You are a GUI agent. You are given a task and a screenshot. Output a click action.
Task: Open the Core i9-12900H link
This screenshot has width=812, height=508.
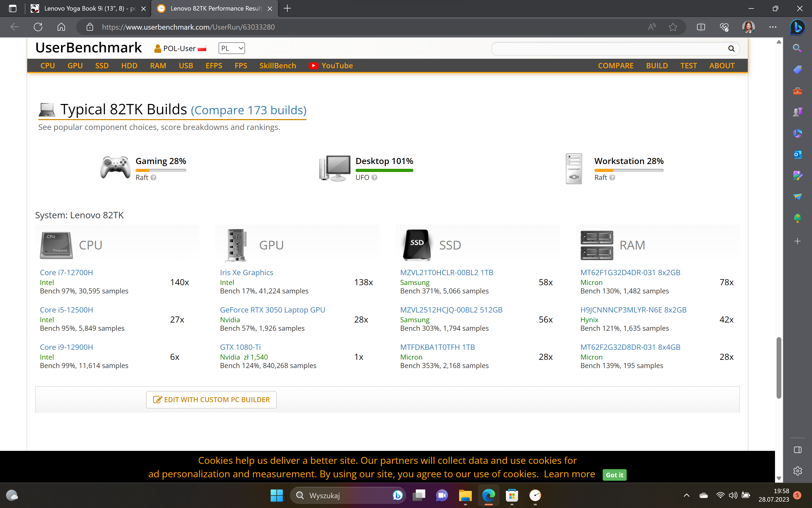pos(66,347)
